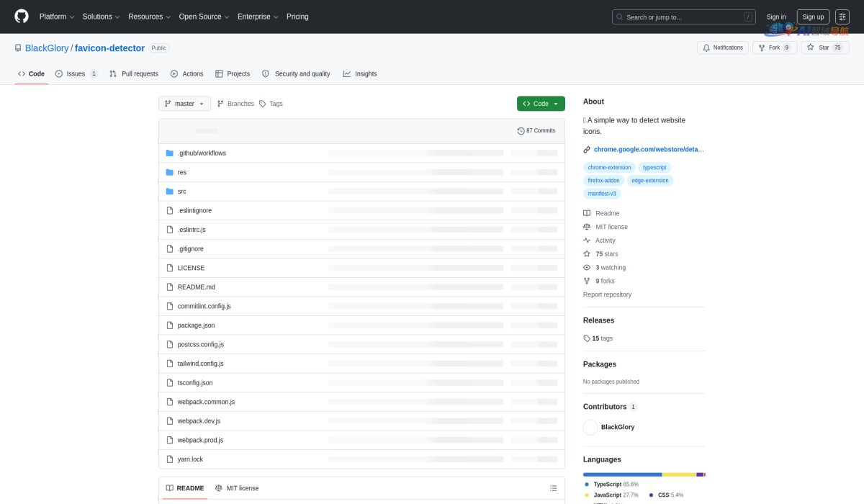864x504 pixels.
Task: Open the README outline list icon
Action: click(553, 488)
